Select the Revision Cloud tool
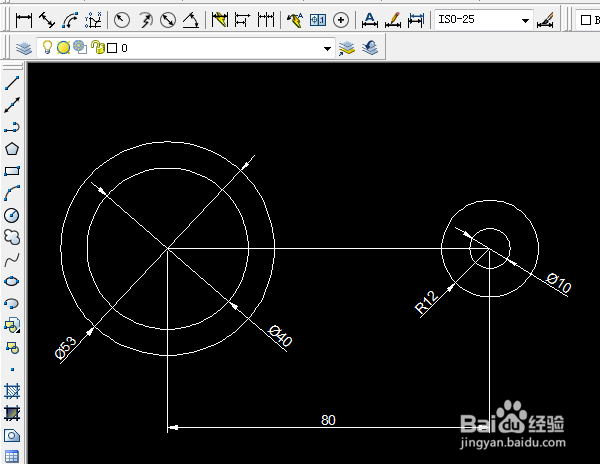 [x=12, y=237]
